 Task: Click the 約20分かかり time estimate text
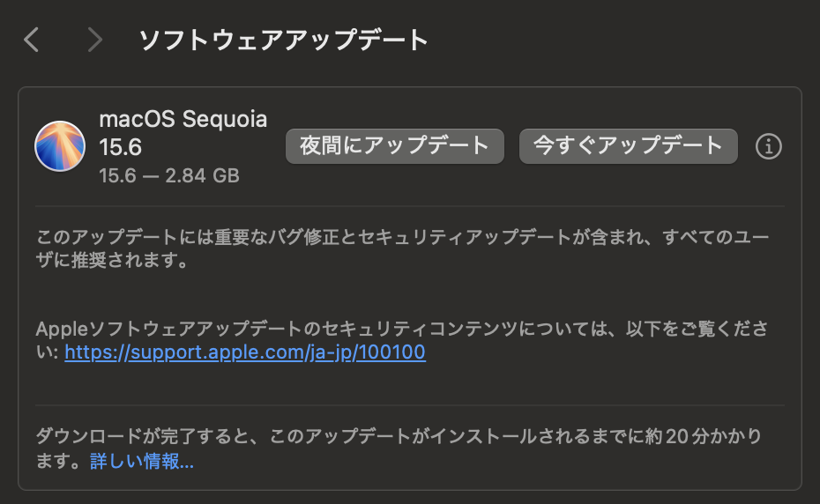click(x=704, y=436)
